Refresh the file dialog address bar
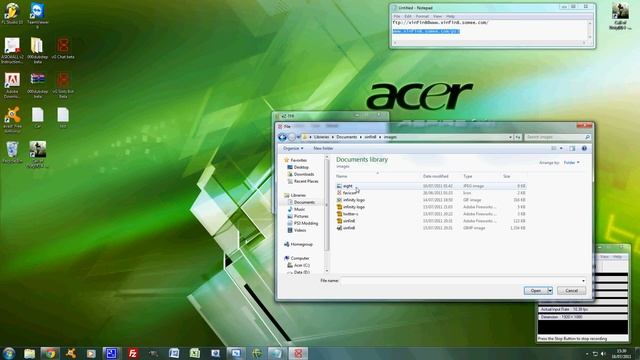The image size is (640, 360). [x=518, y=137]
